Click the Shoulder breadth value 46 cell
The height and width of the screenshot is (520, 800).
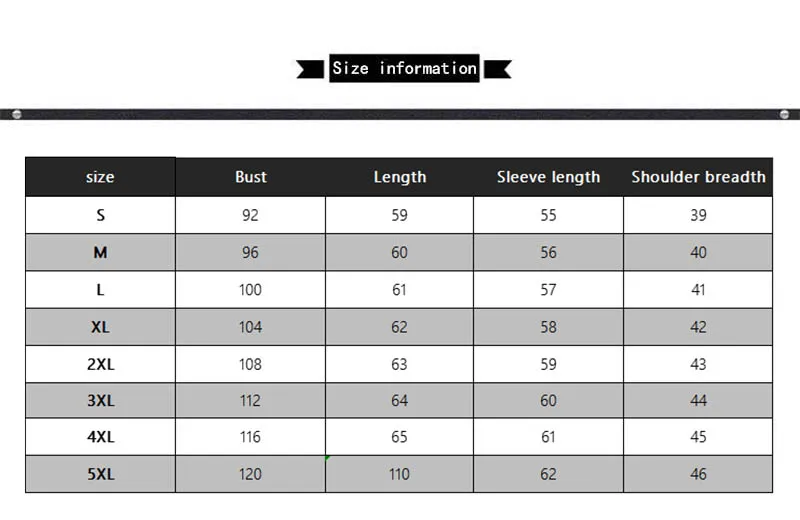698,474
